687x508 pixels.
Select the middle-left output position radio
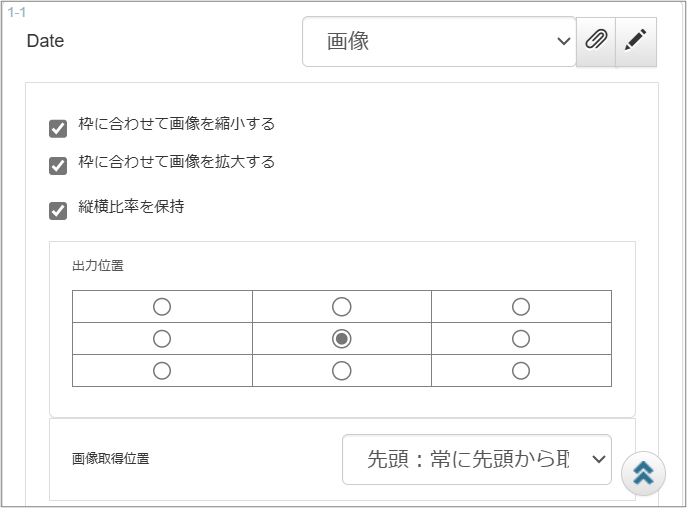[x=162, y=339]
